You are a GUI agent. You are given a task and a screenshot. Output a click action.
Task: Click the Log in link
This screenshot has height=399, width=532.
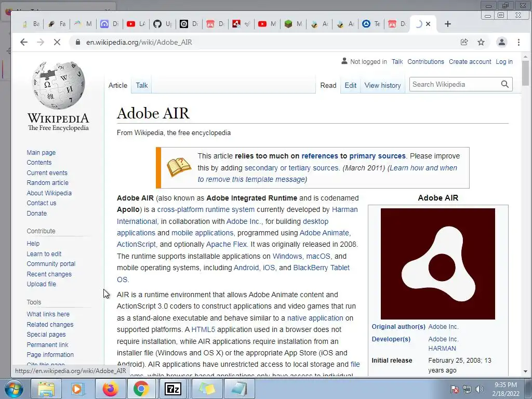(504, 62)
